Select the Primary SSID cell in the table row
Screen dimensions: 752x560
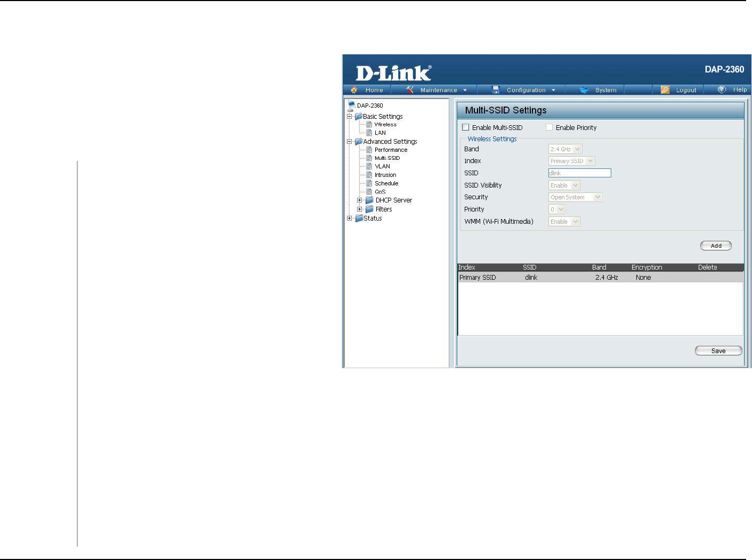coord(478,278)
